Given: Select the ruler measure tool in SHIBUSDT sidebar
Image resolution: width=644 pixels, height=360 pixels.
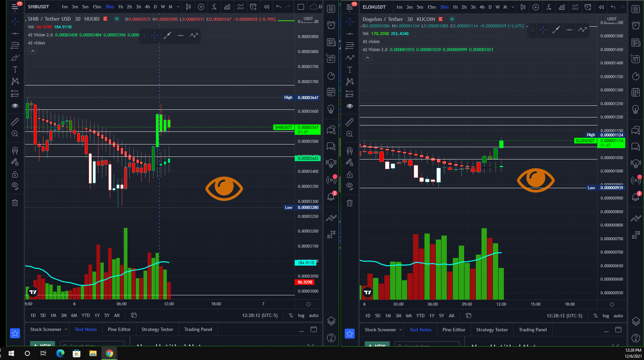Looking at the screenshot, I should coord(15,122).
